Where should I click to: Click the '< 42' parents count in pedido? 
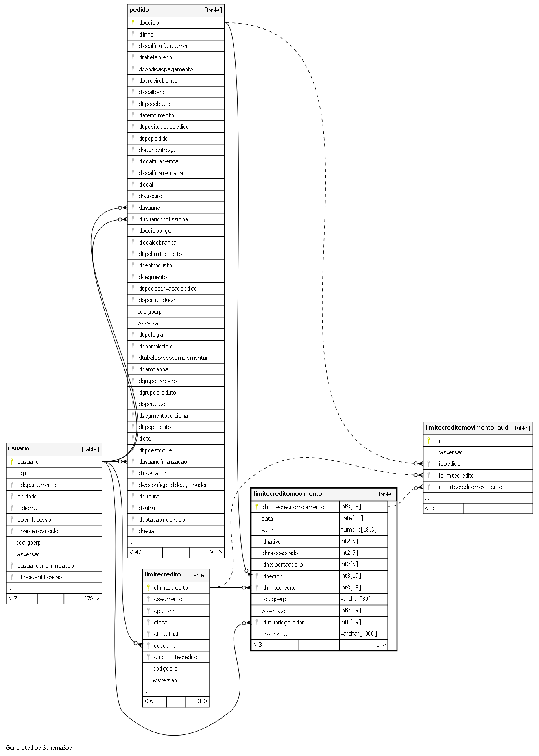[145, 552]
